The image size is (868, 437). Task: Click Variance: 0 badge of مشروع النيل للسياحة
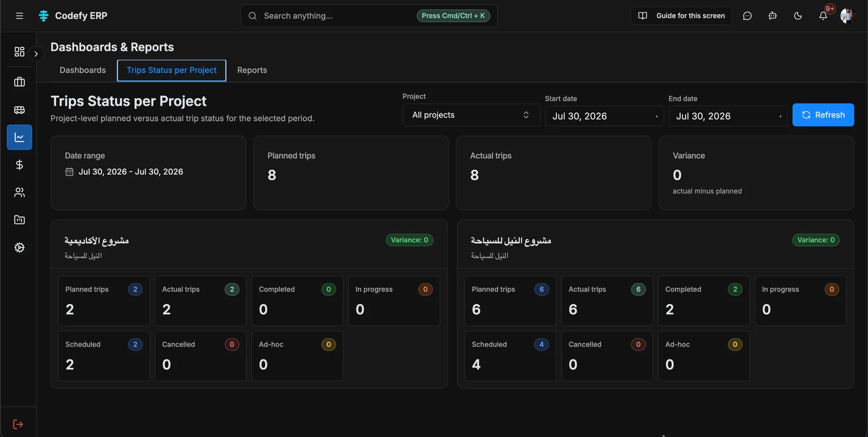coord(816,240)
